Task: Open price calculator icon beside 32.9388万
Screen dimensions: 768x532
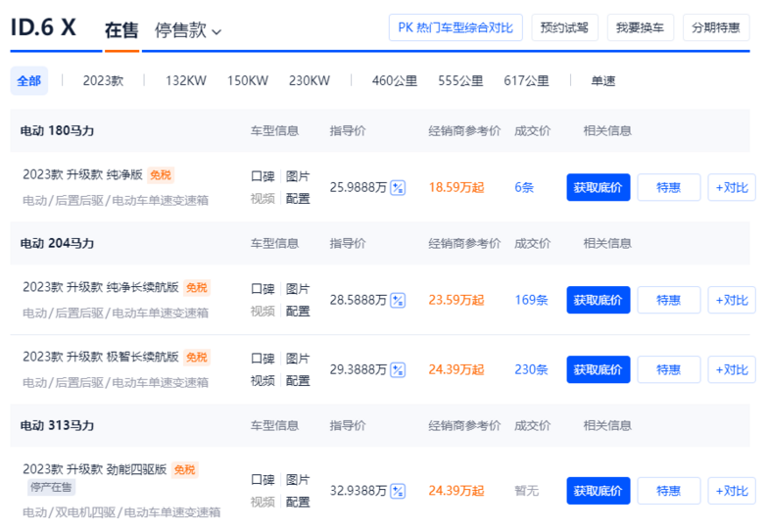Action: pyautogui.click(x=398, y=491)
